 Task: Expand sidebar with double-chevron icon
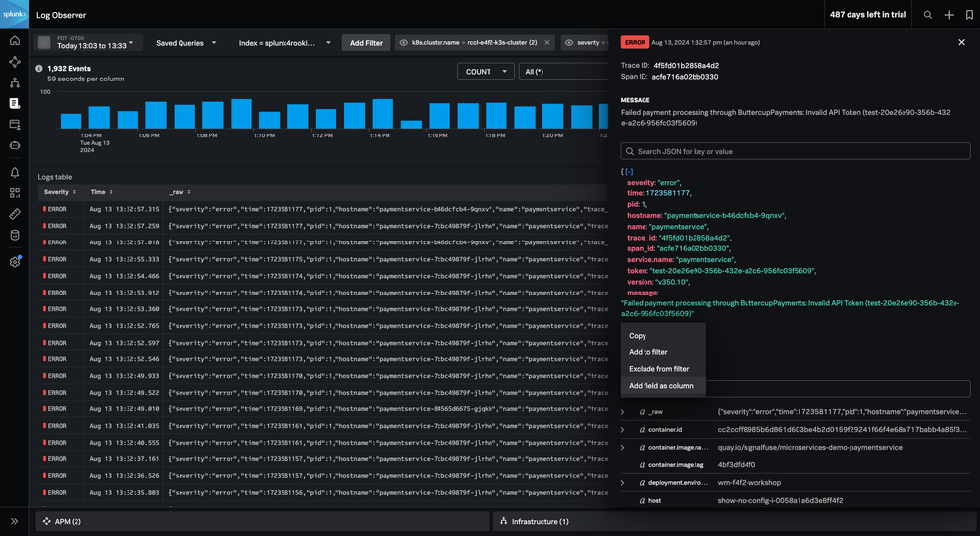click(x=14, y=521)
